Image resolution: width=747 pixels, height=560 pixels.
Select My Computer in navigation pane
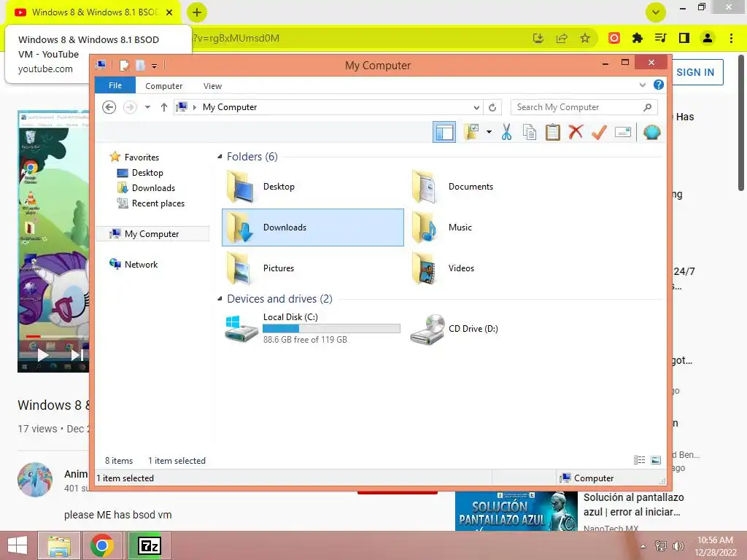(x=152, y=234)
